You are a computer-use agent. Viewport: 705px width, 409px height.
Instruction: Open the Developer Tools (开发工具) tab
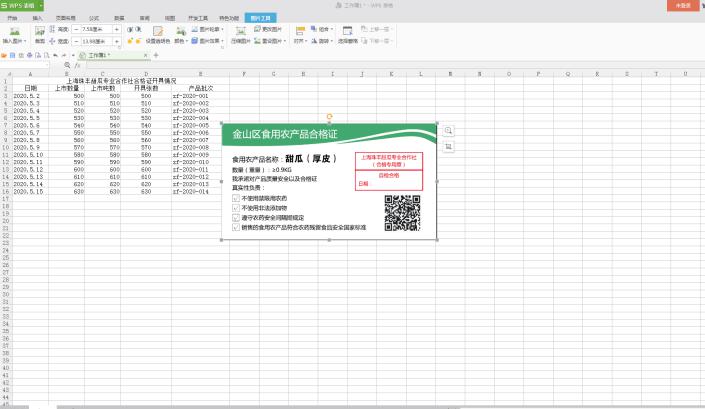[198, 18]
